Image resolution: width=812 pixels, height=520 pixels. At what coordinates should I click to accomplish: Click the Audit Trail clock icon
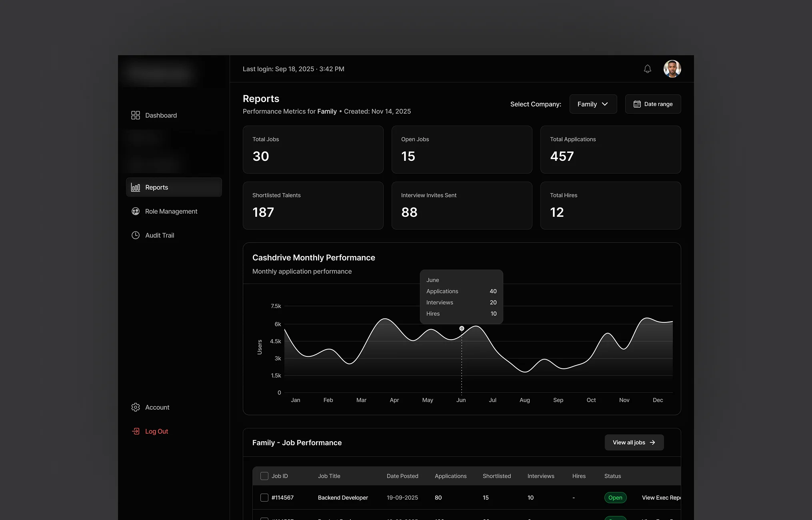(x=136, y=235)
